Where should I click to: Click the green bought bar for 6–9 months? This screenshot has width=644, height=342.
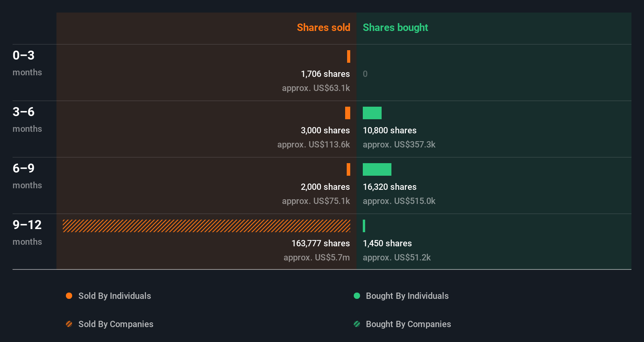(x=377, y=169)
